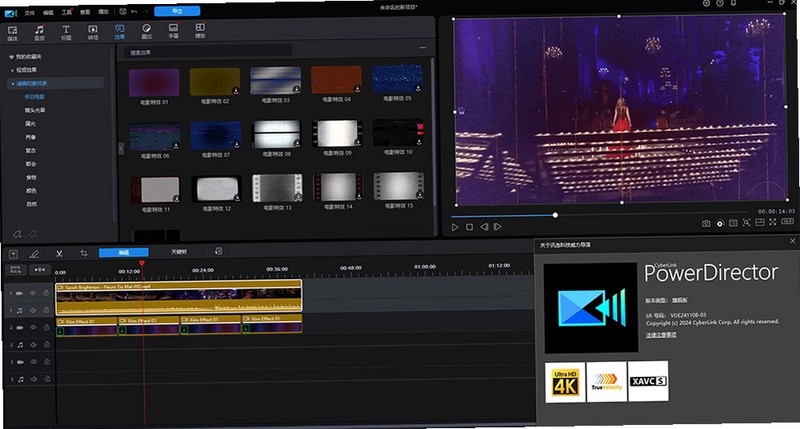
Task: Select the crop tool above timeline
Action: [x=84, y=253]
